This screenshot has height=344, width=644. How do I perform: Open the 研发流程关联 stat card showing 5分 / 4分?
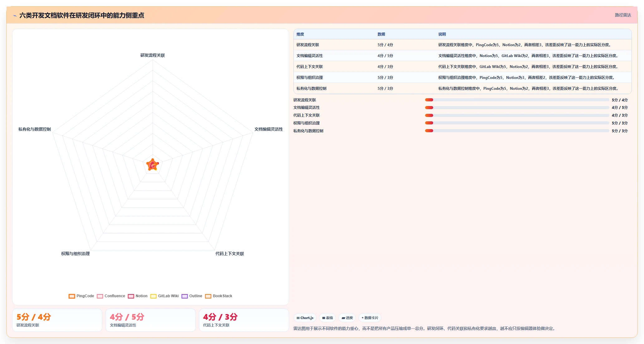coord(57,320)
